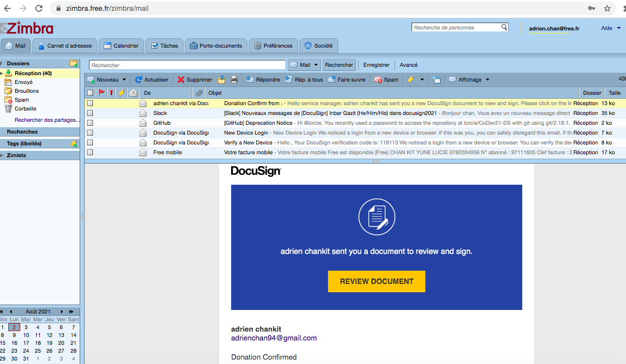Check the New Device Login message checkbox
The image size is (626, 364).
90,133
